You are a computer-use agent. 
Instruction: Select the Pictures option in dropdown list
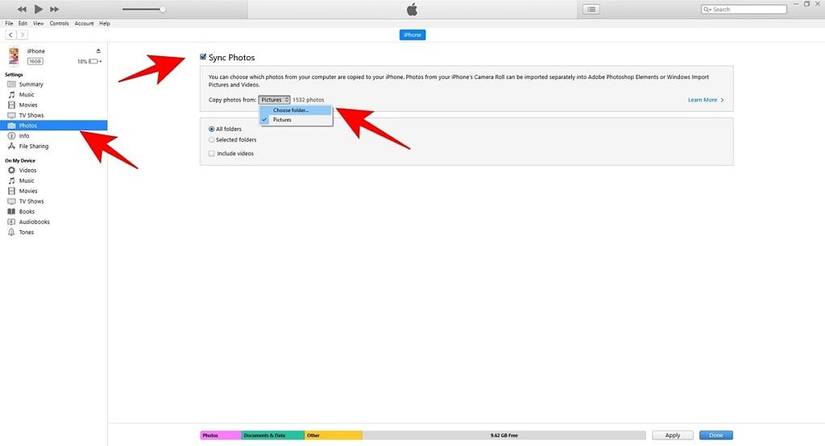[296, 120]
